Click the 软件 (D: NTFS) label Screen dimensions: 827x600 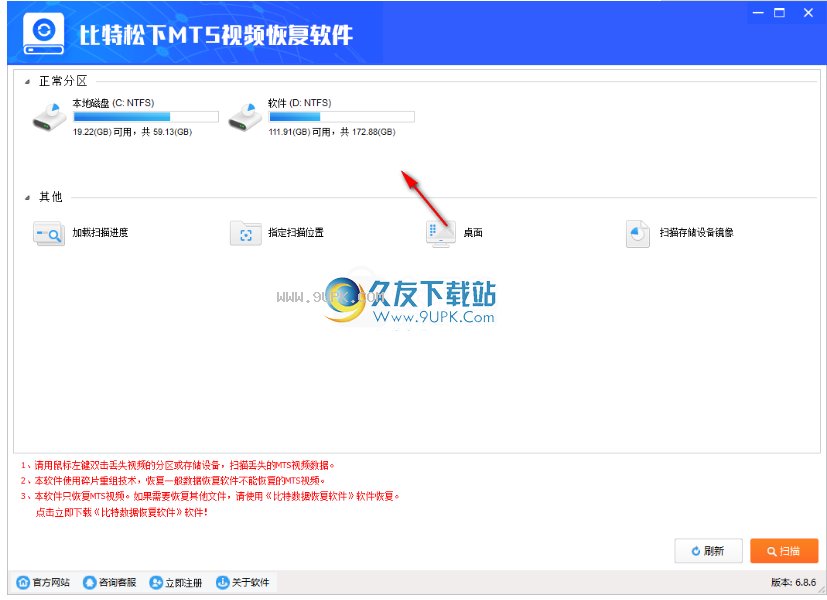tap(300, 103)
